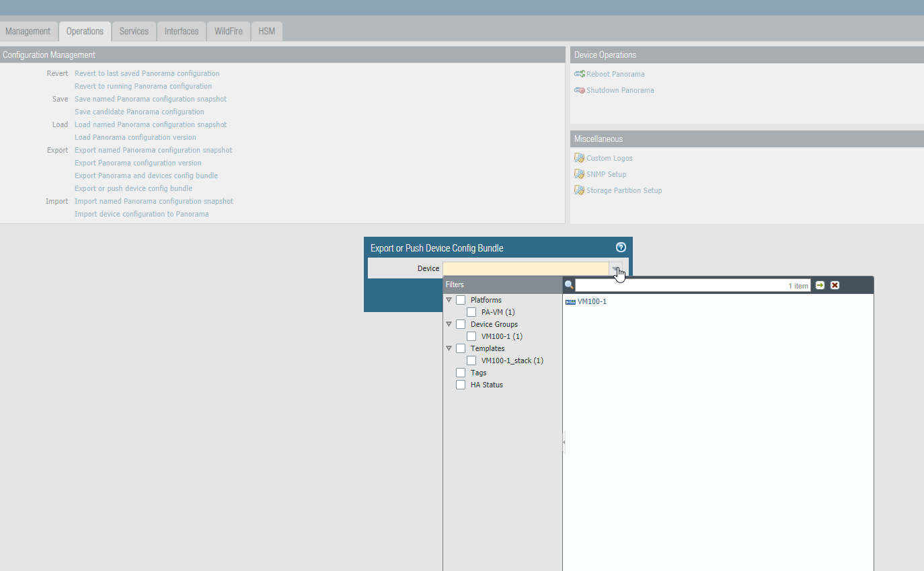Open help for Export or Push dialog

point(621,248)
